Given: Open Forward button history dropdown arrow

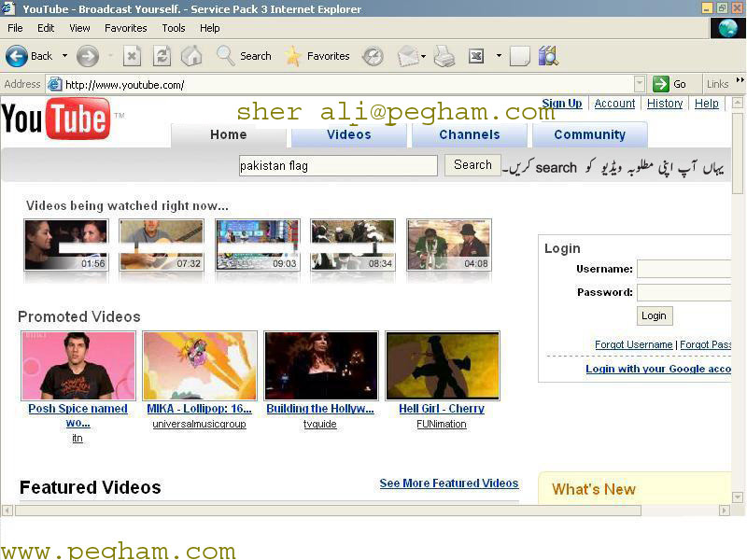Looking at the screenshot, I should pos(110,56).
